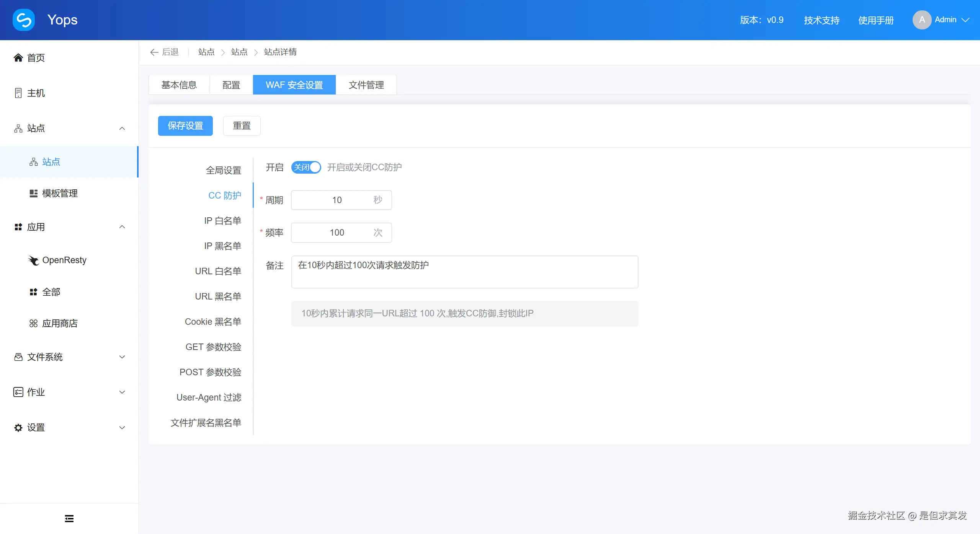Click the sidebar collapse icon at bottom
The width and height of the screenshot is (980, 534).
tap(69, 519)
